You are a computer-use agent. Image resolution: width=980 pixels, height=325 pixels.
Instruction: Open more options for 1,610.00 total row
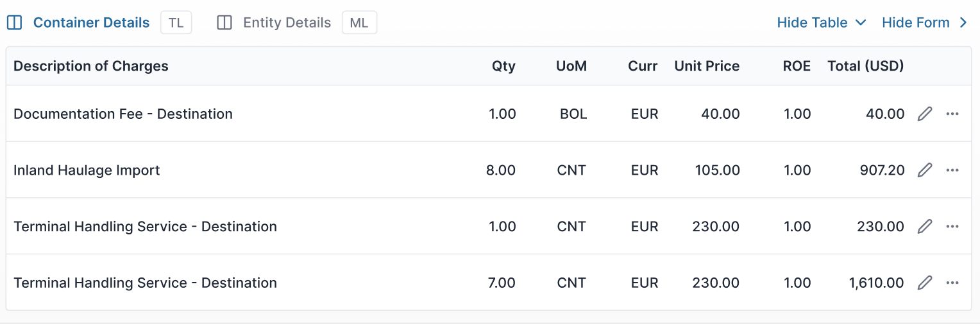point(952,283)
